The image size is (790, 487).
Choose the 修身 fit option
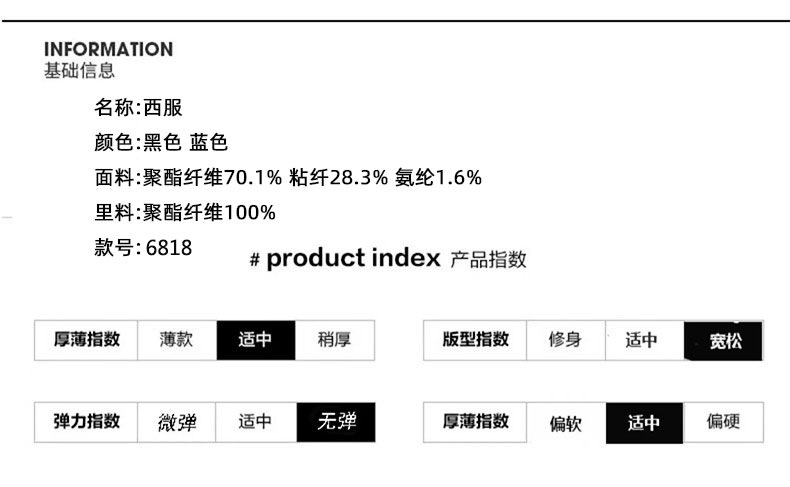[565, 340]
